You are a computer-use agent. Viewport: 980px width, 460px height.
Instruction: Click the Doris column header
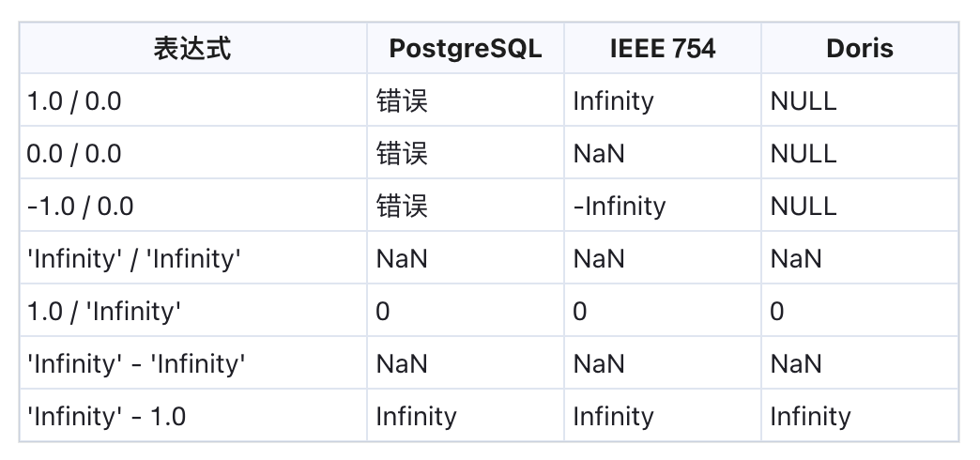tap(859, 48)
